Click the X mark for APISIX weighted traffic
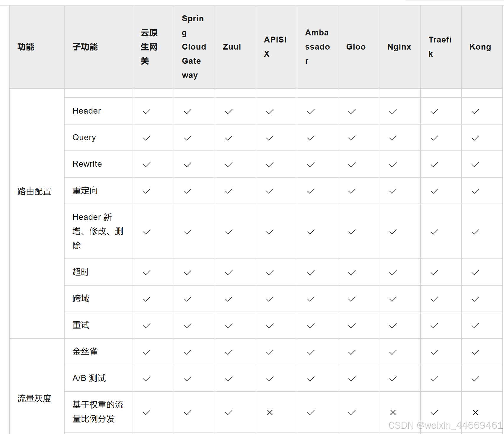The image size is (504, 434). tap(270, 412)
